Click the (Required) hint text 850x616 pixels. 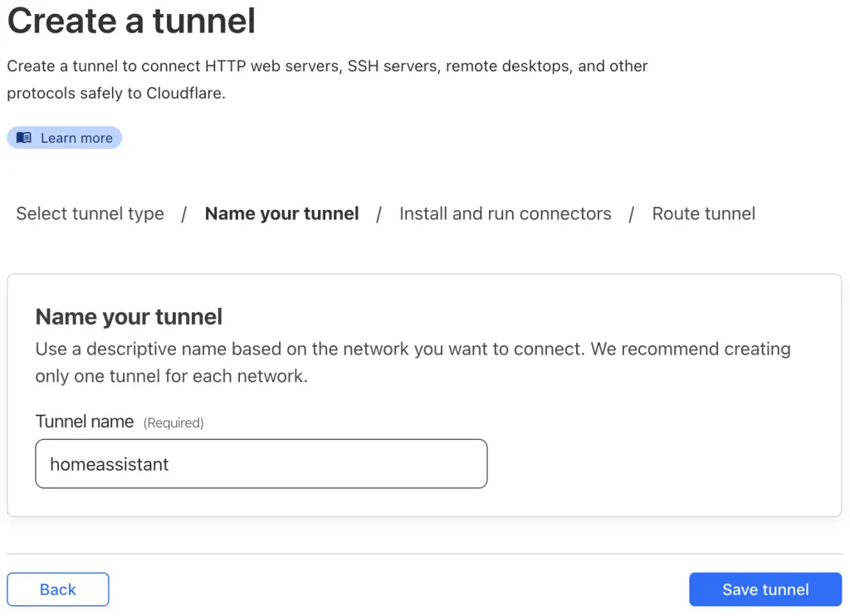(173, 423)
